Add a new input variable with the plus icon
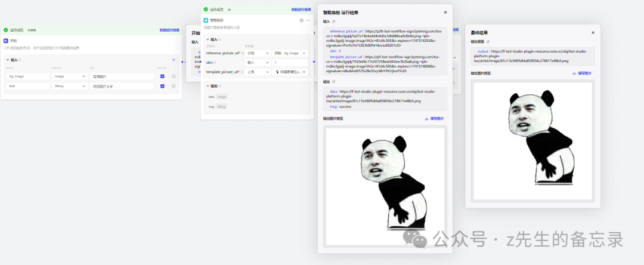The width and height of the screenshot is (644, 265). 174,60
